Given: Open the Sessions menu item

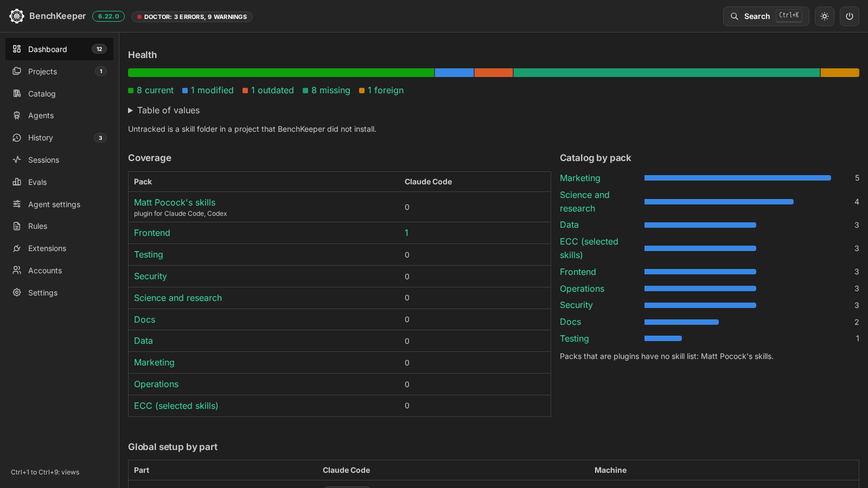Looking at the screenshot, I should tap(60, 160).
